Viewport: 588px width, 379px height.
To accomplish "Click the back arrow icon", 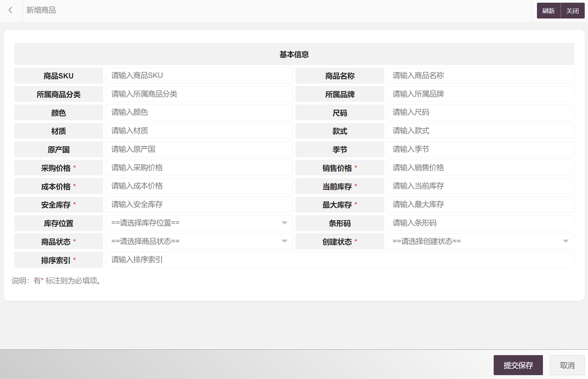I will click(x=11, y=10).
